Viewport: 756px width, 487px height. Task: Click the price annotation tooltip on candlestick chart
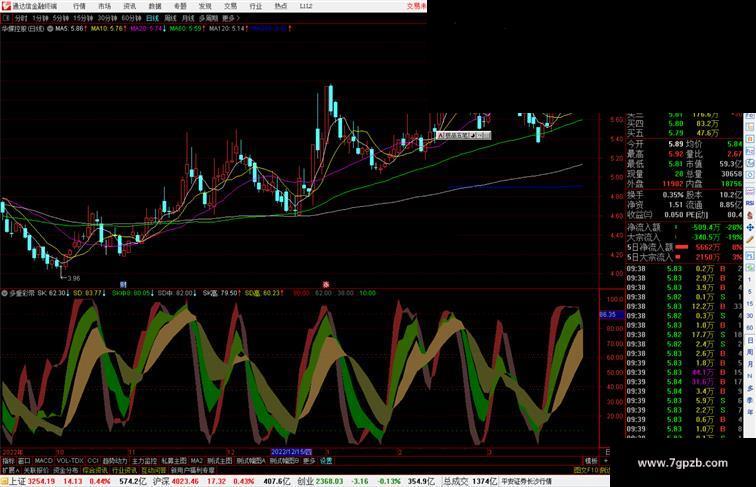463,135
